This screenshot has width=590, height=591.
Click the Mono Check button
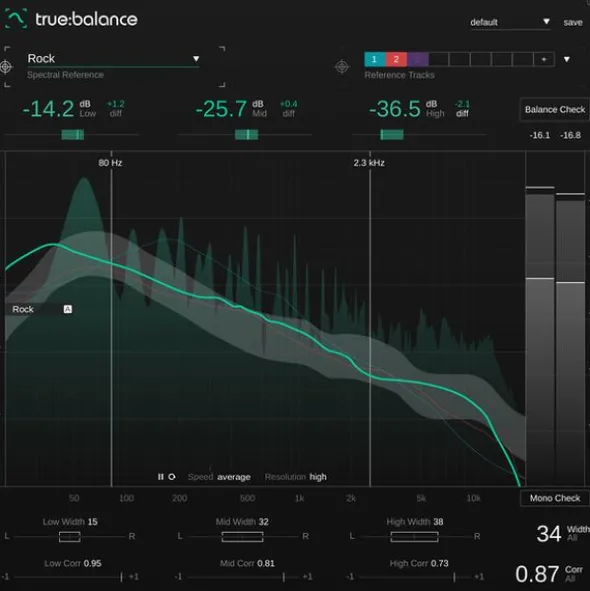555,498
